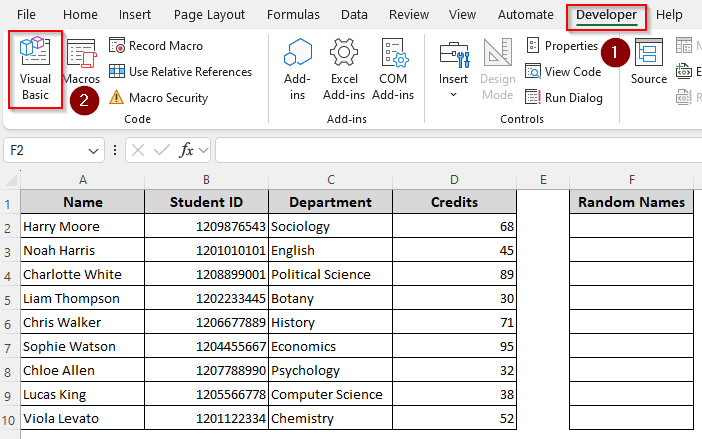
Task: Open the Help tab
Action: tap(669, 15)
